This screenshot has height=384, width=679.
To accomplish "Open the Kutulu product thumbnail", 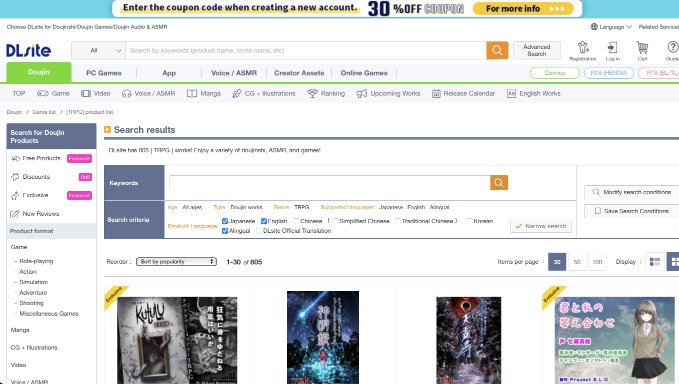I will click(177, 340).
